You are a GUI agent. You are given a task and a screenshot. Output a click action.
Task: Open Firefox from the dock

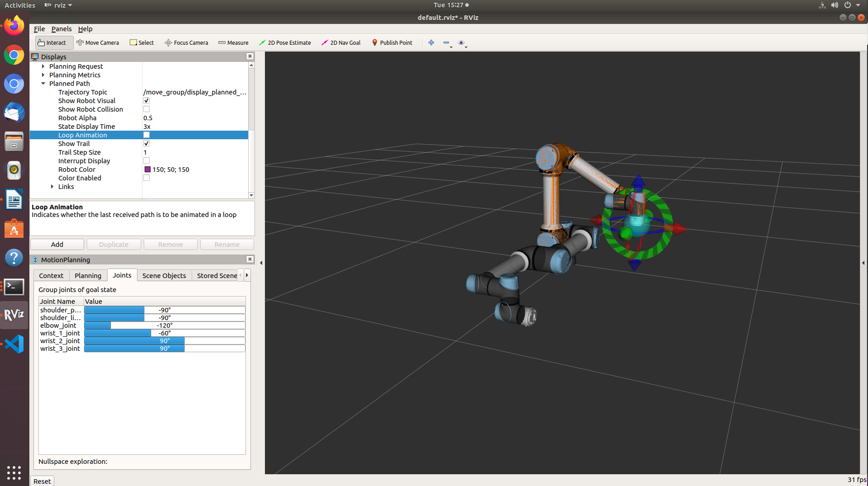[14, 26]
